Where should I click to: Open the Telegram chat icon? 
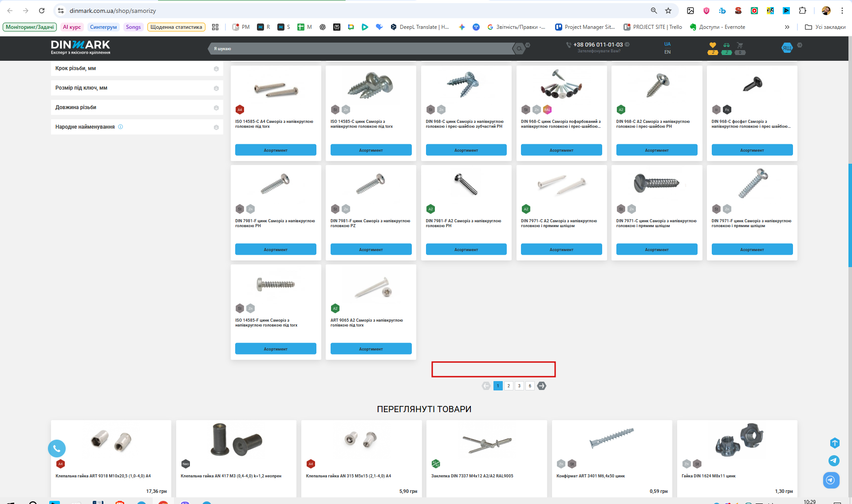[834, 461]
